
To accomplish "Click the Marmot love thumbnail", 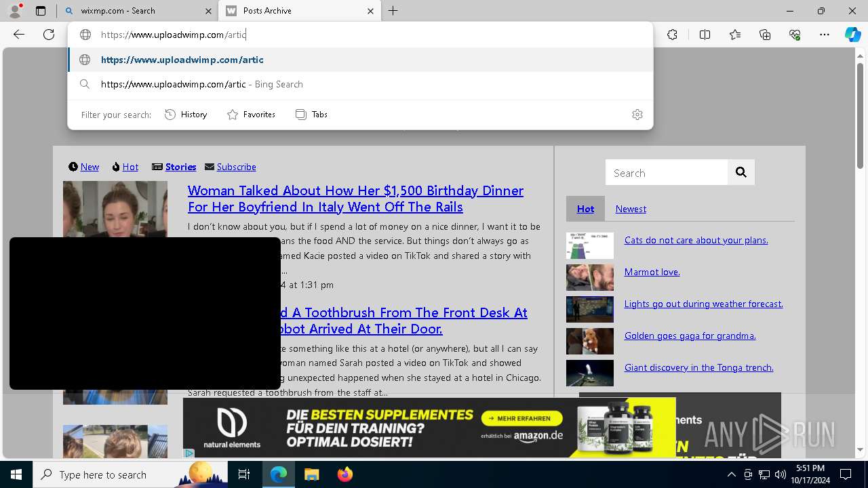I will [590, 278].
